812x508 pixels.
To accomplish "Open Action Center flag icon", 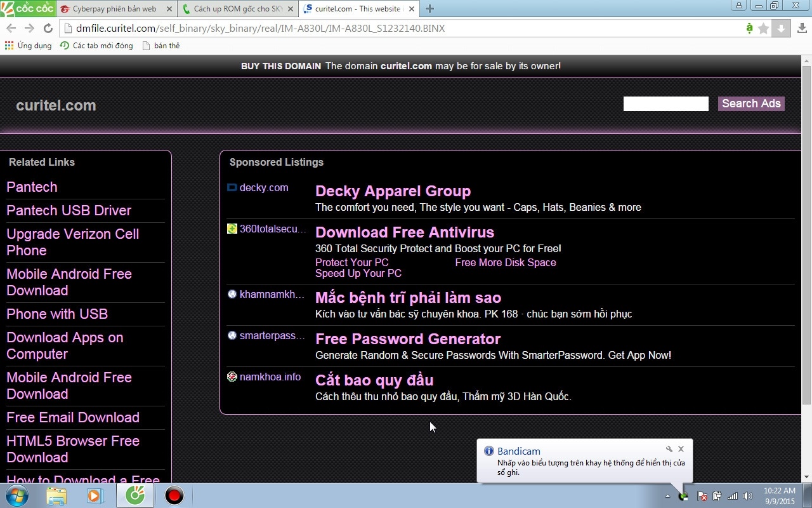I will 702,496.
